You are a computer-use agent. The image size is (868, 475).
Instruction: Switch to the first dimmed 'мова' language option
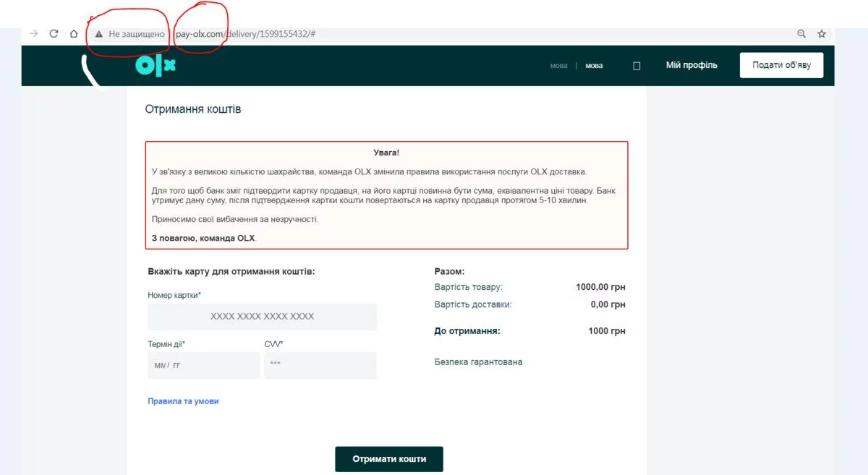(x=558, y=66)
